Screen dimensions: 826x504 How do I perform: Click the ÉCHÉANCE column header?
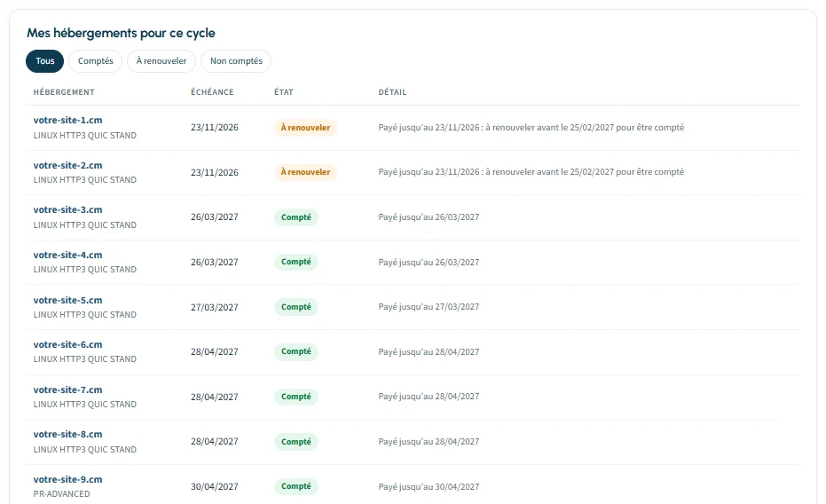[212, 92]
